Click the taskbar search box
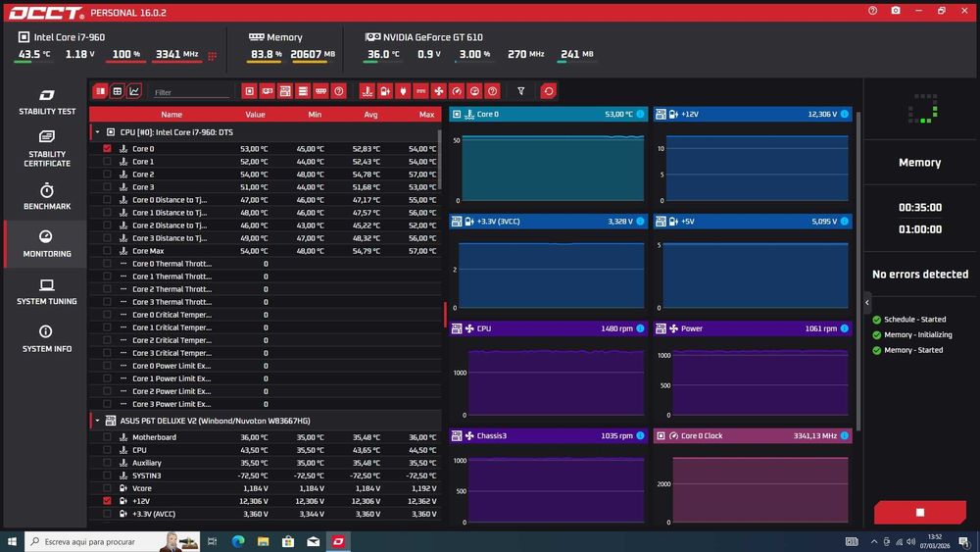This screenshot has height=552, width=980. tap(113, 541)
